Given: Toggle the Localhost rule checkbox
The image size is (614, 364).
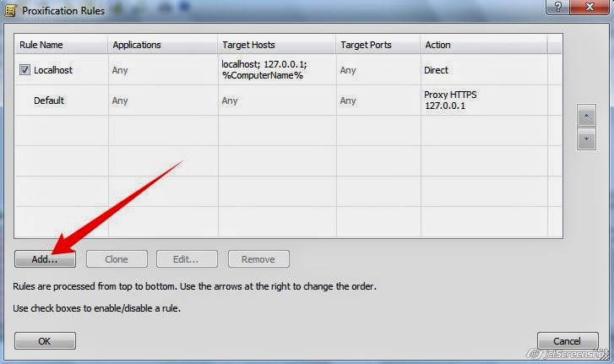Looking at the screenshot, I should coord(24,70).
